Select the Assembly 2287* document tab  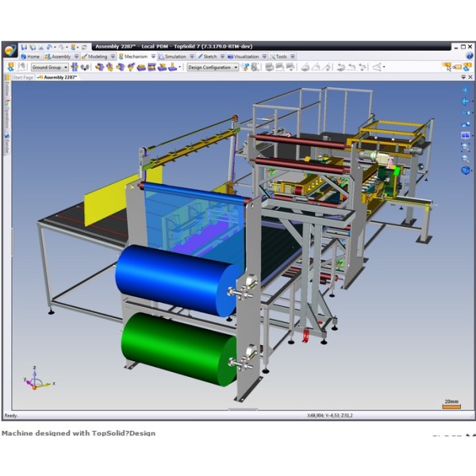[x=57, y=78]
